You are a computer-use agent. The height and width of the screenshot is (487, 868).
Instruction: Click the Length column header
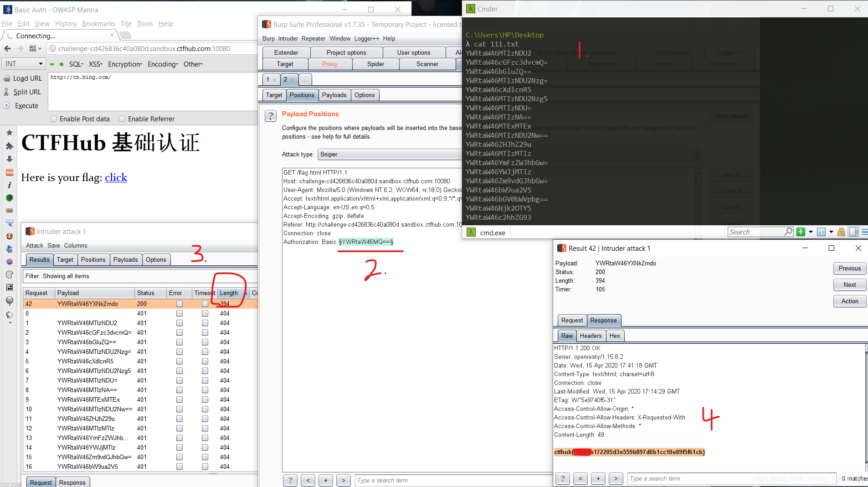[233, 293]
